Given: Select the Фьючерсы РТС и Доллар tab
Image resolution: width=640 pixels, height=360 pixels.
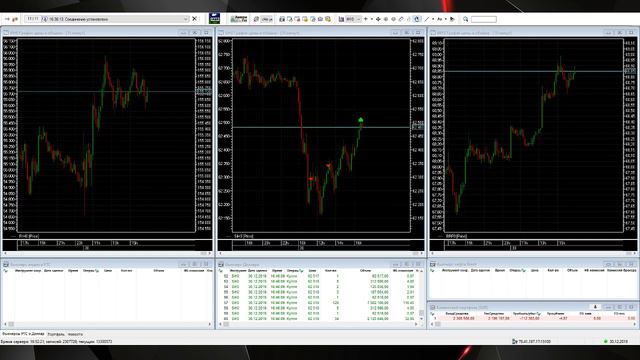Looking at the screenshot, I should coord(23,333).
